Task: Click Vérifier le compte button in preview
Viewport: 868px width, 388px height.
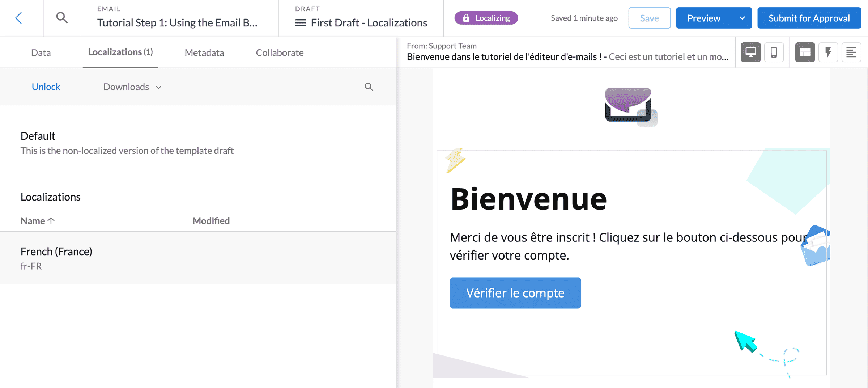Action: coord(515,293)
